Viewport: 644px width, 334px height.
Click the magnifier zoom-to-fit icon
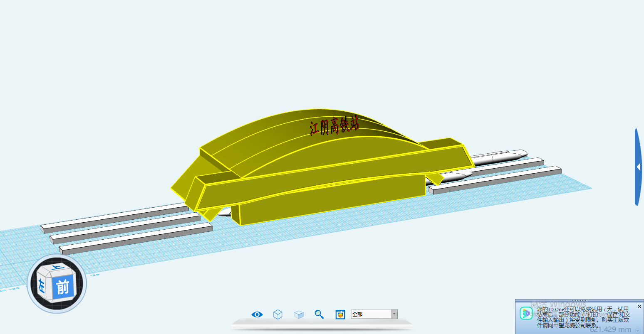tap(319, 314)
